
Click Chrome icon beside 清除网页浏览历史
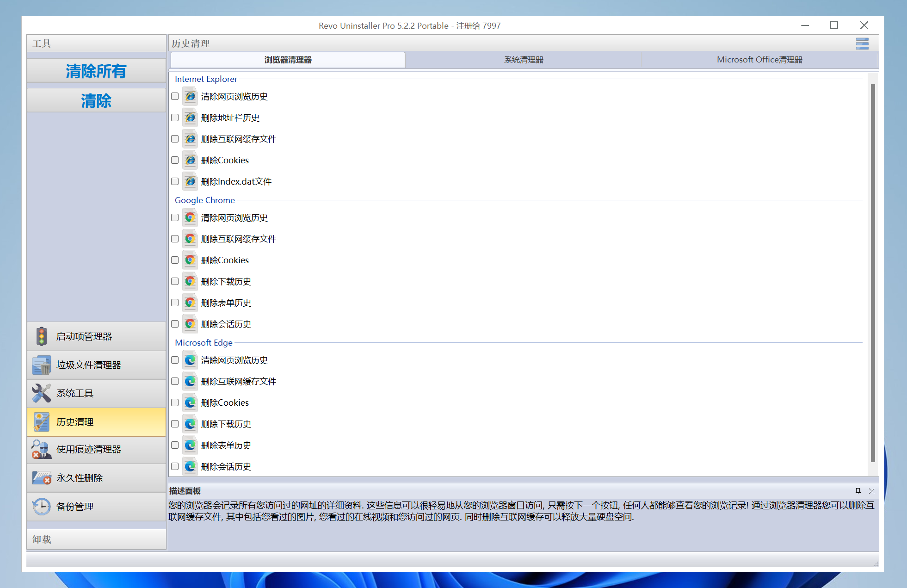[x=190, y=217]
